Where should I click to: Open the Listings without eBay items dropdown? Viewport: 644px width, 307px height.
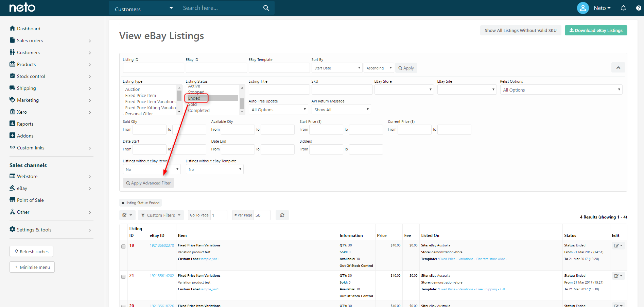point(152,169)
